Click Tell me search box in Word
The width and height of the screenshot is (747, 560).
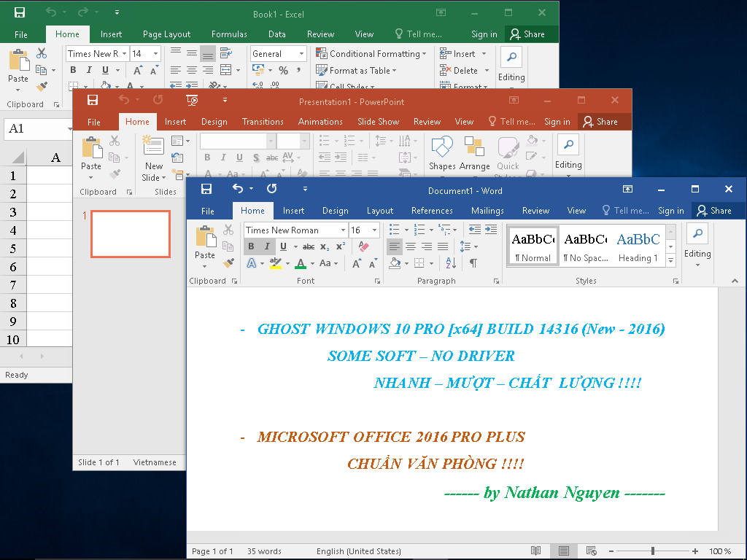pos(625,211)
